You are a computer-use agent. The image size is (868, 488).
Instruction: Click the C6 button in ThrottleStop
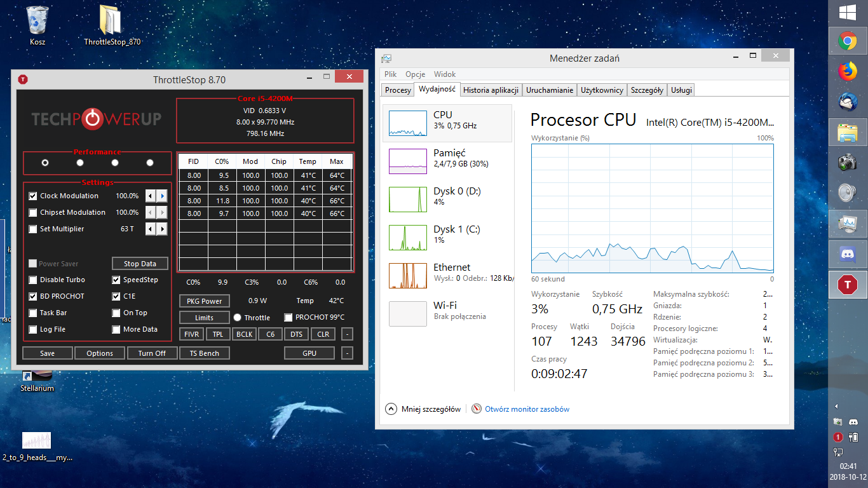coord(271,334)
